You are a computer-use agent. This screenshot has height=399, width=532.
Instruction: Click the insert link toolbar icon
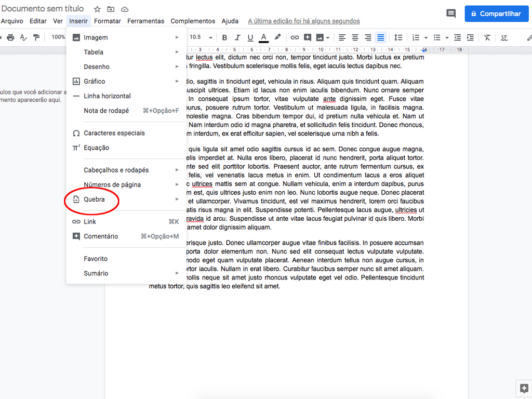[x=295, y=37]
